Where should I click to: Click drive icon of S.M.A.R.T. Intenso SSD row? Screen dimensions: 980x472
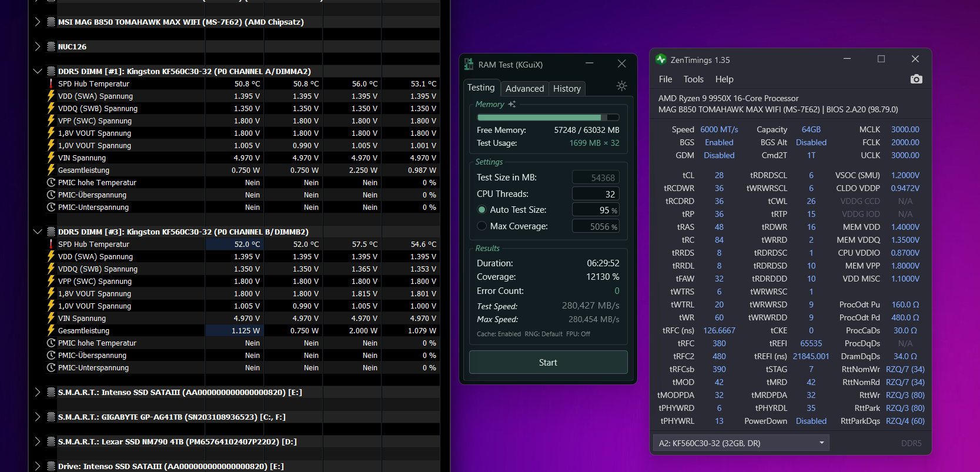tap(51, 392)
